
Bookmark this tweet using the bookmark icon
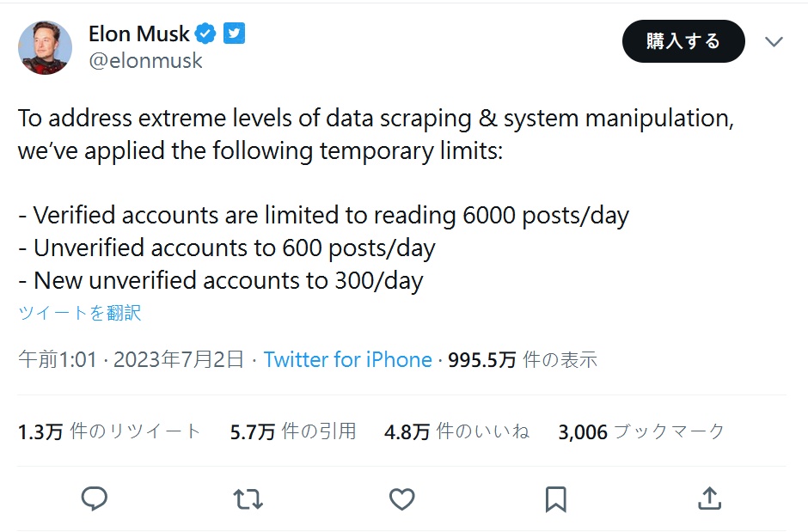click(x=555, y=498)
